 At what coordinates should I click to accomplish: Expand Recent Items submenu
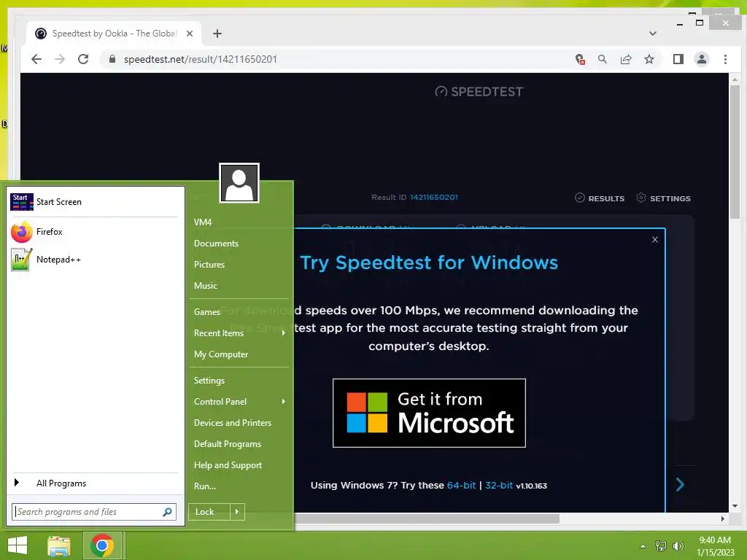coord(239,332)
